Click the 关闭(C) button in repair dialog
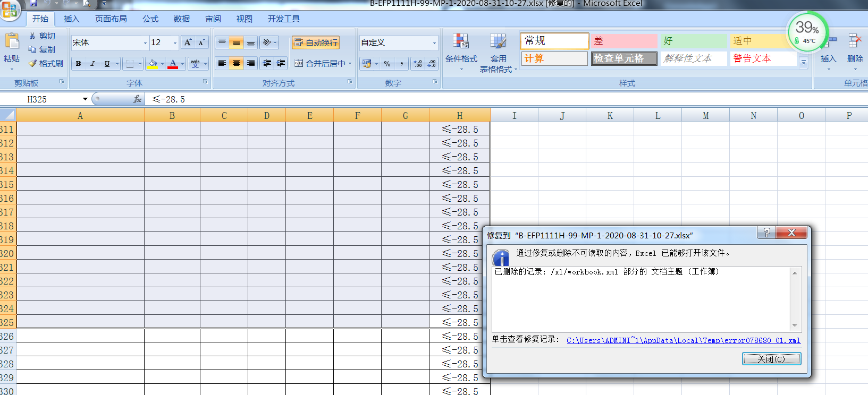This screenshot has width=868, height=395. tap(771, 359)
